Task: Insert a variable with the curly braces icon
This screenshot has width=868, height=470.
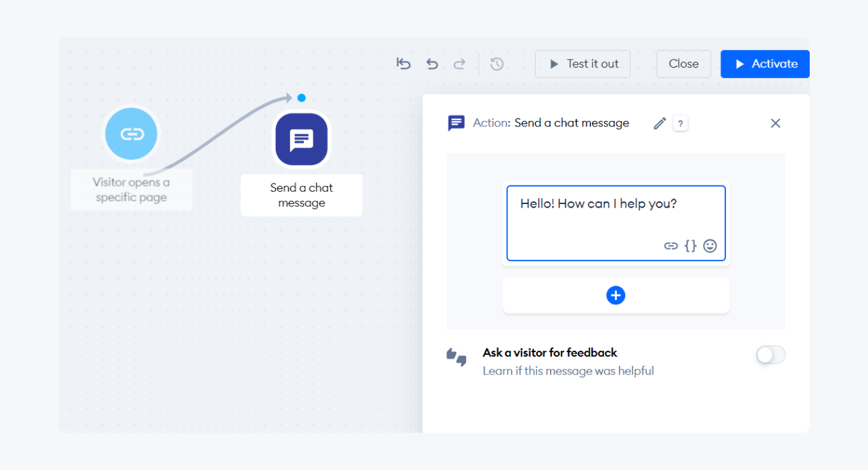Action: click(x=690, y=246)
